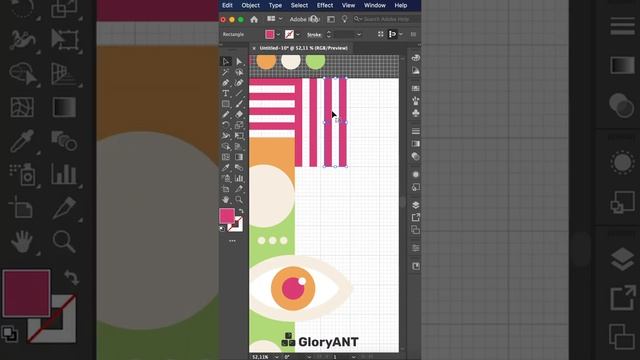
Task: Click the Home icon
Action: [x=254, y=19]
